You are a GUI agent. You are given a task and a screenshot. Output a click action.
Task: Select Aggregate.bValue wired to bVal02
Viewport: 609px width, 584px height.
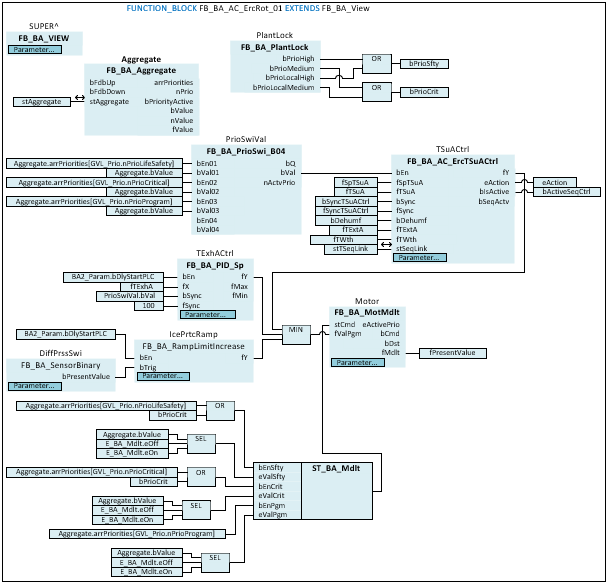click(x=144, y=192)
